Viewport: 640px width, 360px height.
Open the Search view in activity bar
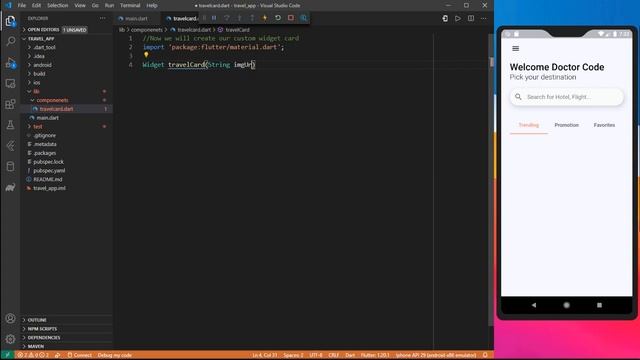tap(11, 41)
